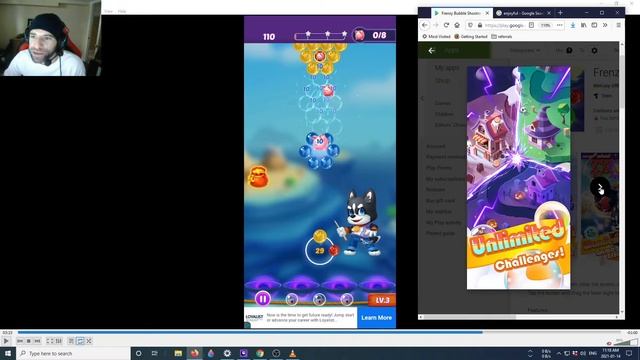Image resolution: width=640 pixels, height=360 pixels.
Task: Open the page actions three-dot menu
Action: point(560,25)
